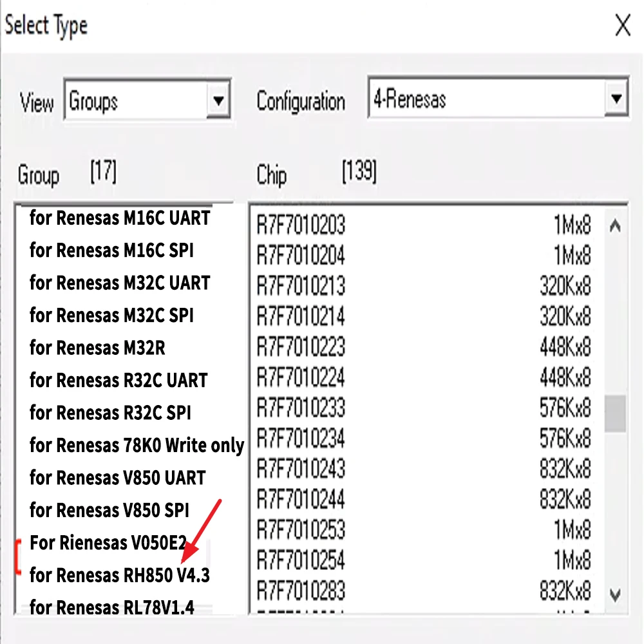The image size is (644, 644).
Task: Choose chip R7F7010224 from the list
Action: [303, 378]
